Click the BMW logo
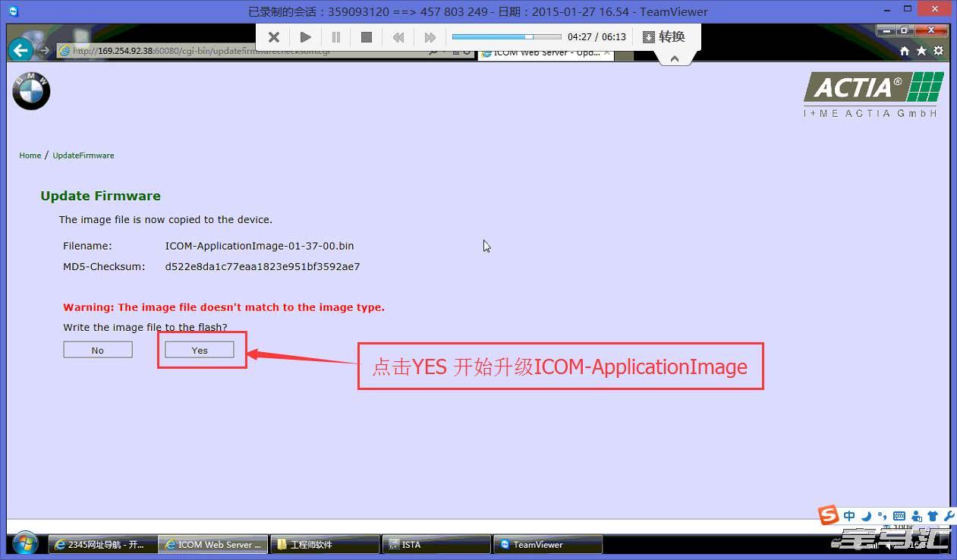Screen dimensions: 957x560 (x=31, y=91)
